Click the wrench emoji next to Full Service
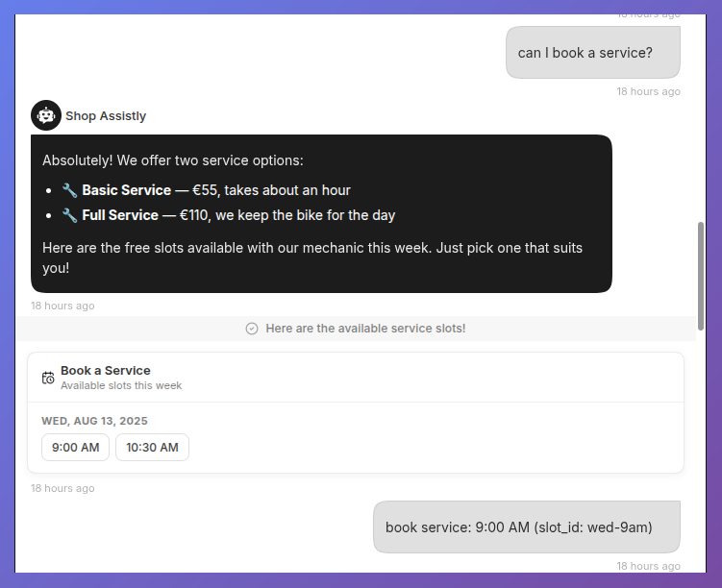The height and width of the screenshot is (588, 722). tap(69, 215)
